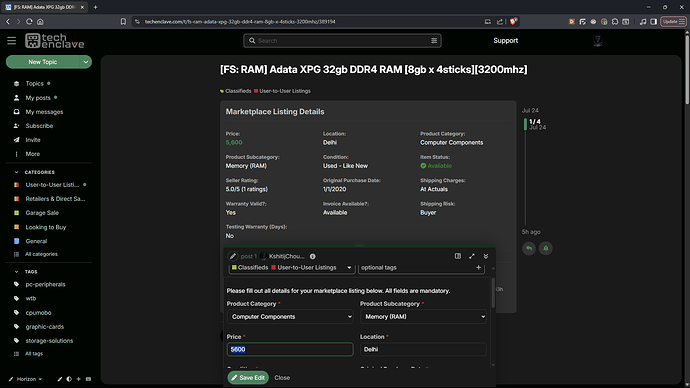Image resolution: width=690 pixels, height=388 pixels.
Task: Add a tag with the plus icon
Action: point(478,267)
